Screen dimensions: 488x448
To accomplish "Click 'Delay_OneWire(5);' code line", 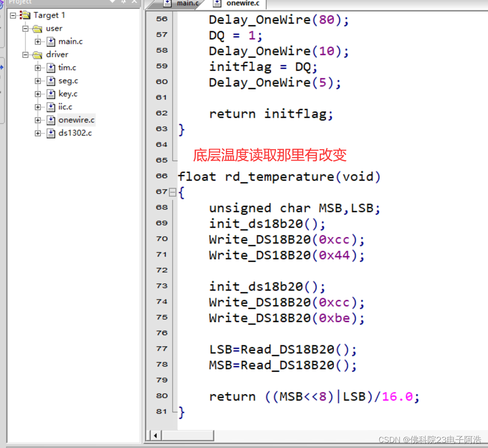I will (275, 83).
